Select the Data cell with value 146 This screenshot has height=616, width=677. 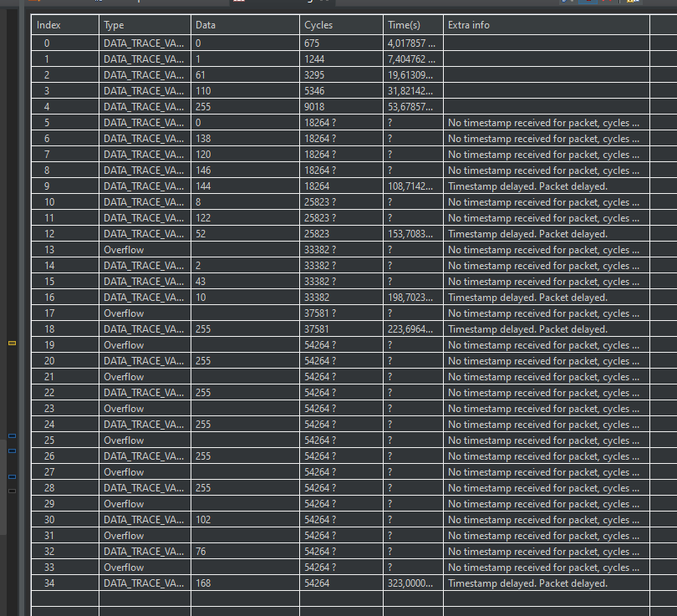[x=245, y=171]
